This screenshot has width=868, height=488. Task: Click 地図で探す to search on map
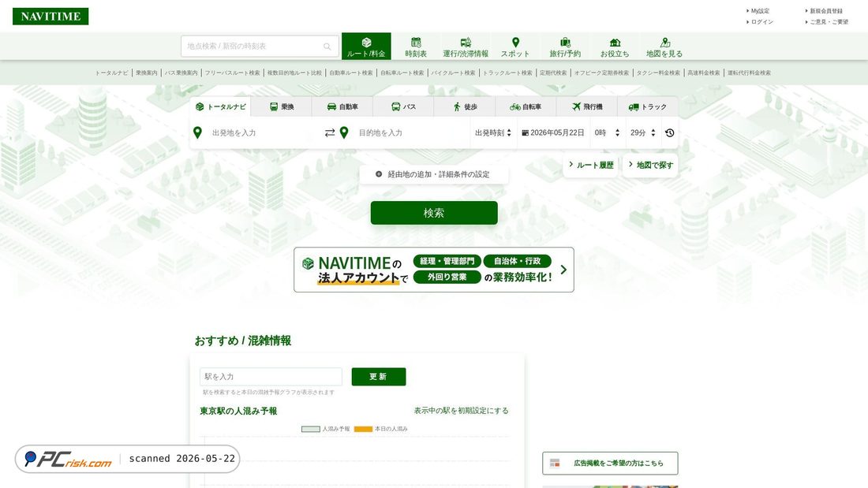pyautogui.click(x=650, y=165)
